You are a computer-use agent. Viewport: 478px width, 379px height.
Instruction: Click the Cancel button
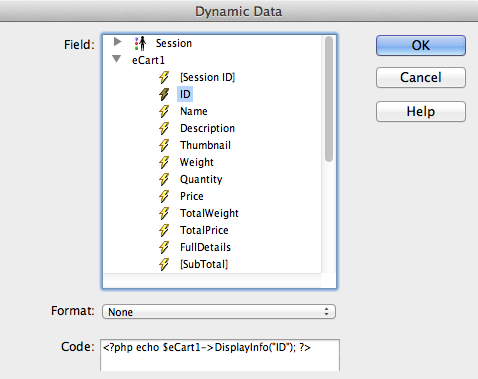pyautogui.click(x=421, y=78)
